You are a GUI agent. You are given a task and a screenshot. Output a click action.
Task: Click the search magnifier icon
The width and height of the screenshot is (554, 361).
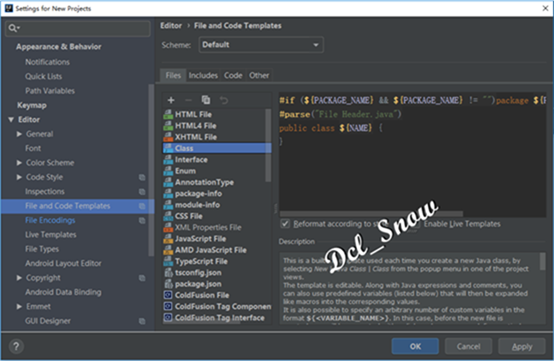[x=13, y=28]
